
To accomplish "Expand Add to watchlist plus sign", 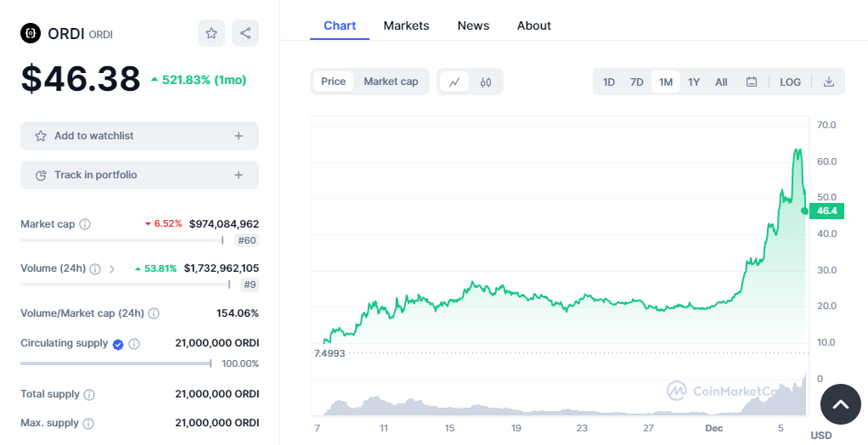I will [239, 136].
